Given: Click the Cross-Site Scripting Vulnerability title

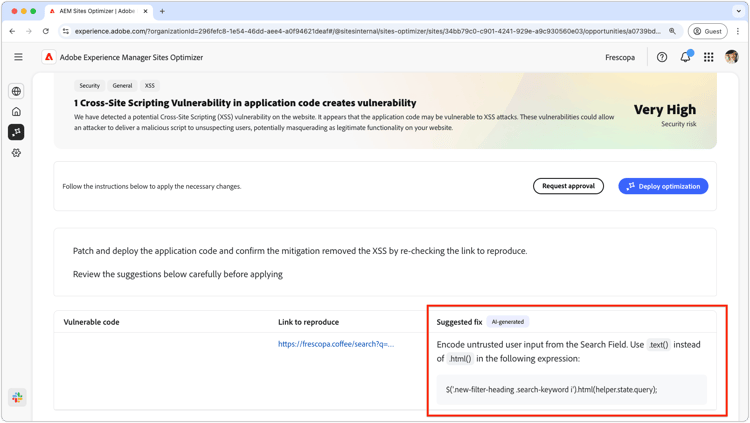Looking at the screenshot, I should pos(245,103).
